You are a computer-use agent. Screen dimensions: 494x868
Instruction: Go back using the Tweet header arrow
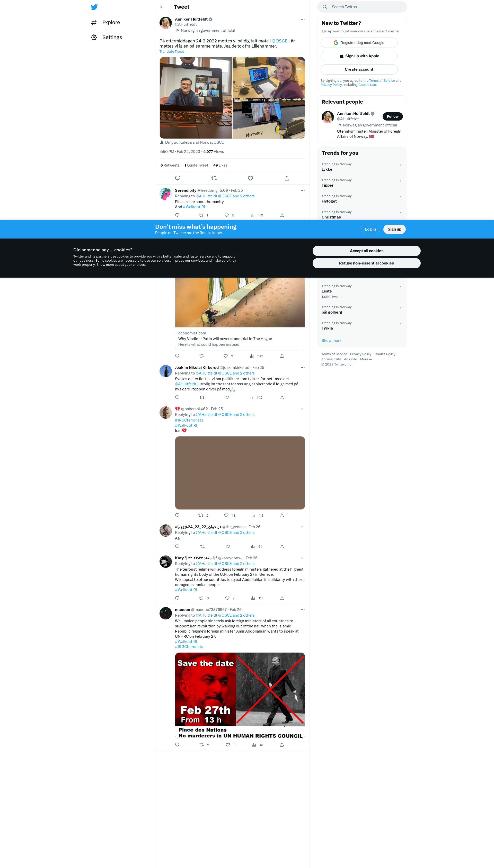point(162,7)
